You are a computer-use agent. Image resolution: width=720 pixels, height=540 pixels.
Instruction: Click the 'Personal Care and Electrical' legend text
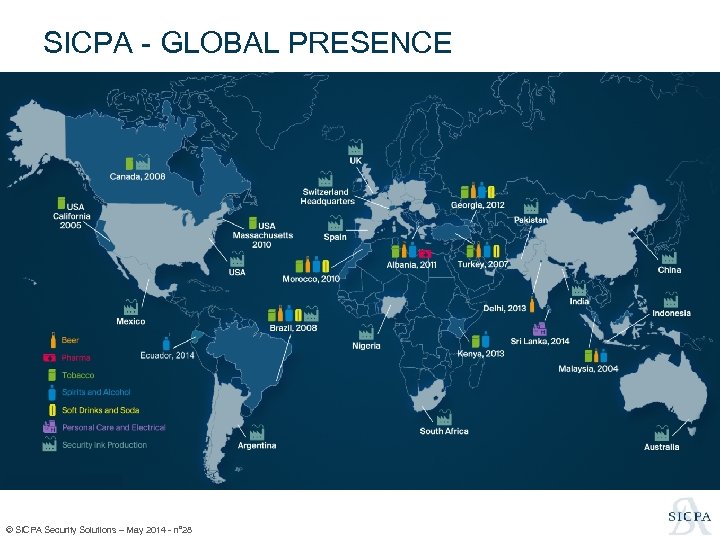click(x=114, y=428)
